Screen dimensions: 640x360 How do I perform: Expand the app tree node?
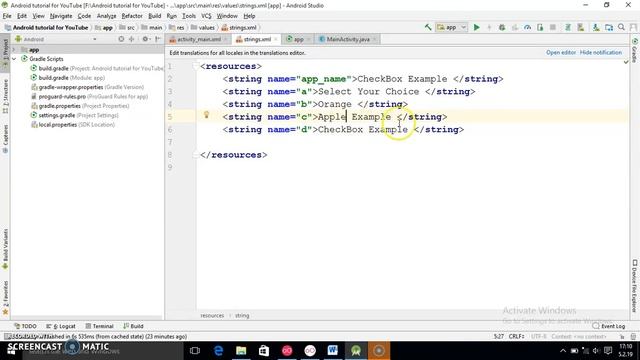pos(14,49)
